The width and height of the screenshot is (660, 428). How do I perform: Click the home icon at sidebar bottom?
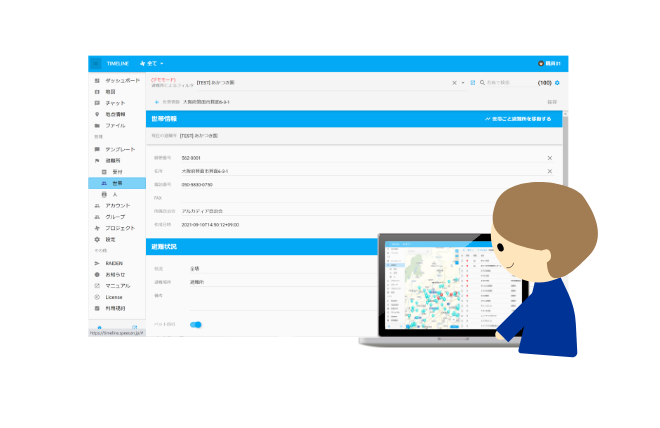99,327
